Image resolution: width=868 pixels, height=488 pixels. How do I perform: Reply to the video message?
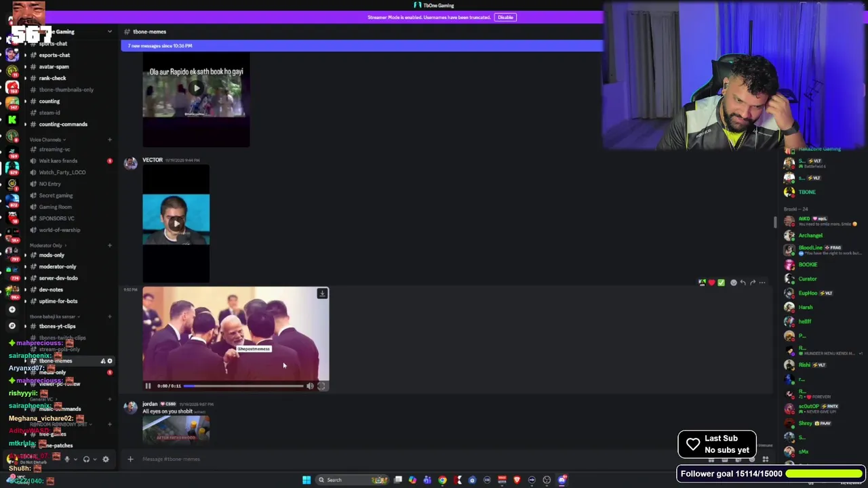(x=743, y=283)
